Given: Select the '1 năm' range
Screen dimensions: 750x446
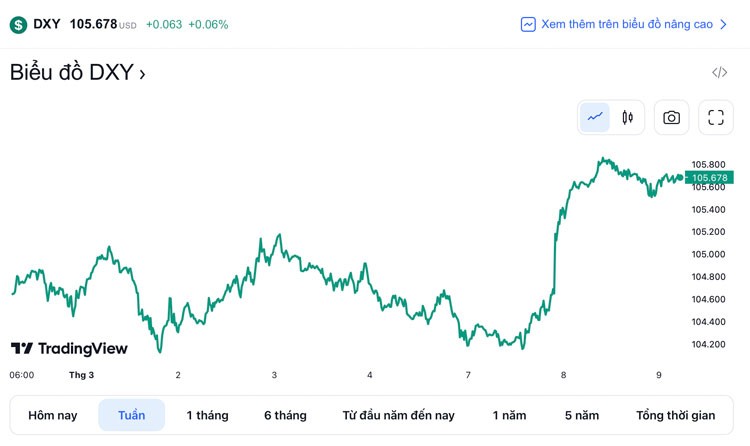Looking at the screenshot, I should 509,415.
